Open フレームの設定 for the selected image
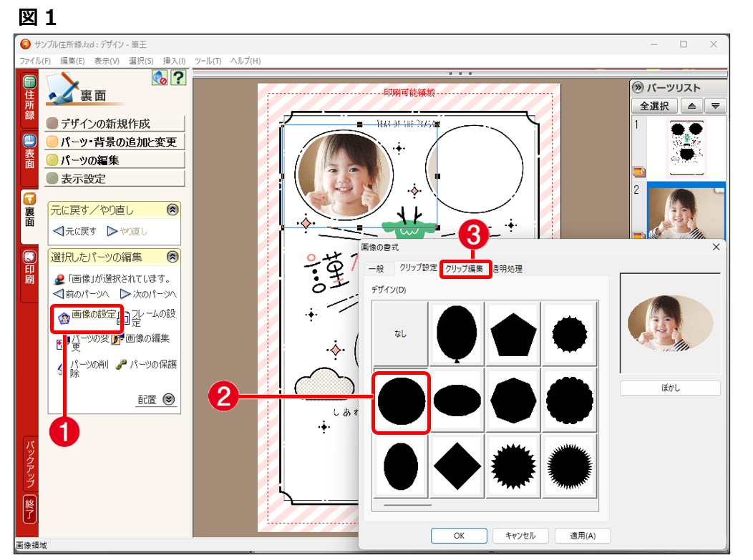Image resolution: width=753 pixels, height=560 pixels. 150,318
